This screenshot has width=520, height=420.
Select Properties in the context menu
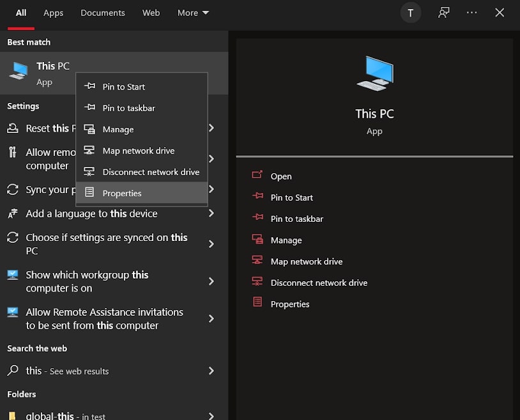tap(122, 193)
